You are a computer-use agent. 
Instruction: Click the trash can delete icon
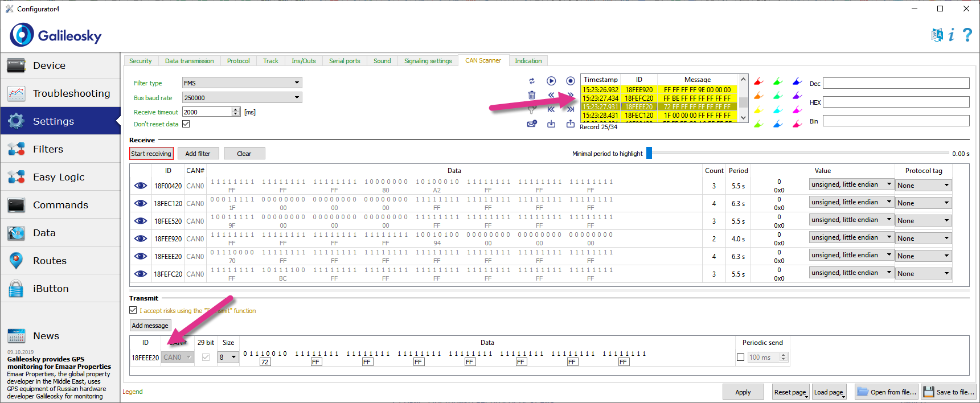(x=532, y=95)
